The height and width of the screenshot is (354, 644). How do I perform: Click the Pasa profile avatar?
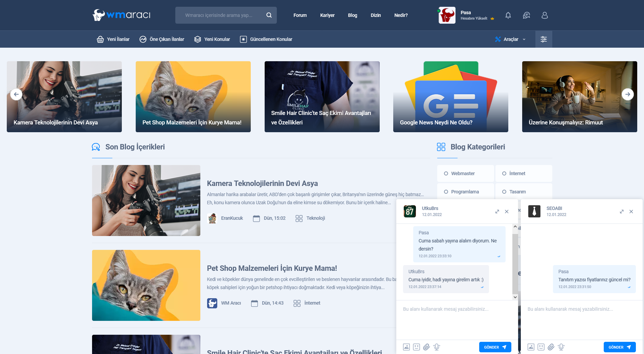(447, 15)
